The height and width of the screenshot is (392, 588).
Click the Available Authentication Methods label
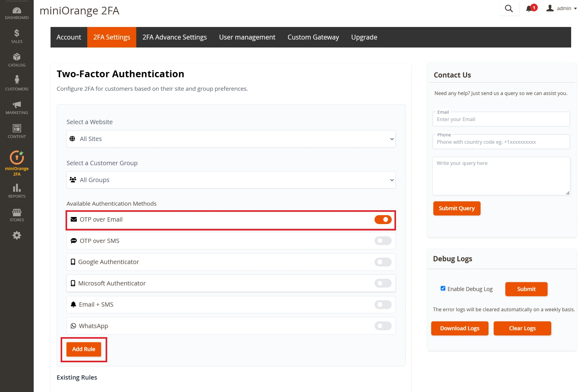(x=111, y=204)
